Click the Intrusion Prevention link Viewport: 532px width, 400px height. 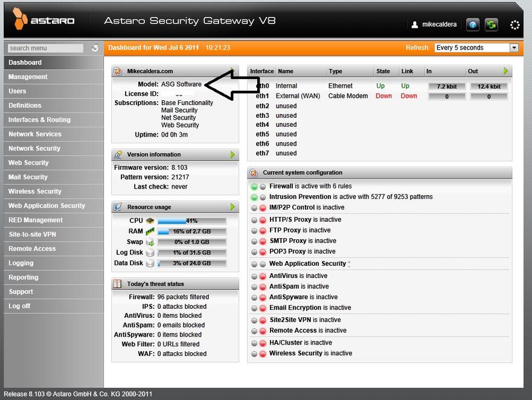coord(300,196)
